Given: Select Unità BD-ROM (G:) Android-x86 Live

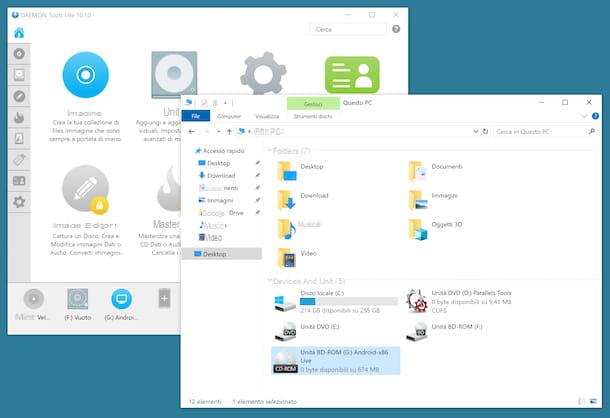Looking at the screenshot, I should (335, 361).
